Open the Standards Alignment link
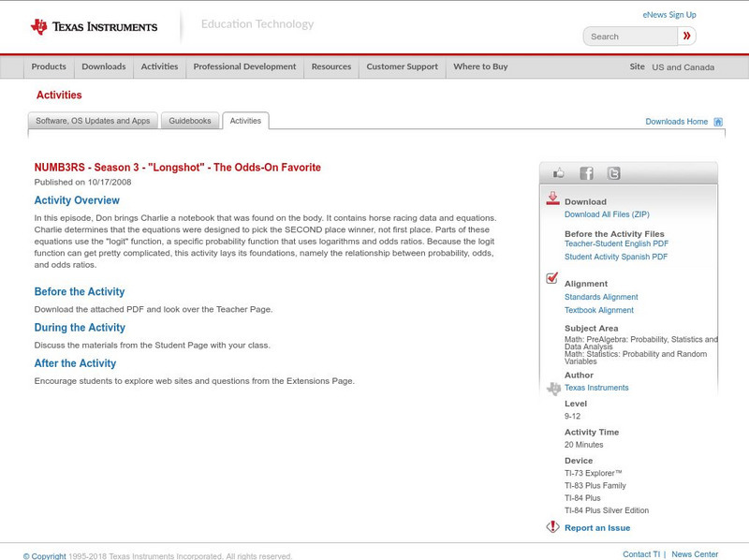The width and height of the screenshot is (749, 560). tap(601, 297)
